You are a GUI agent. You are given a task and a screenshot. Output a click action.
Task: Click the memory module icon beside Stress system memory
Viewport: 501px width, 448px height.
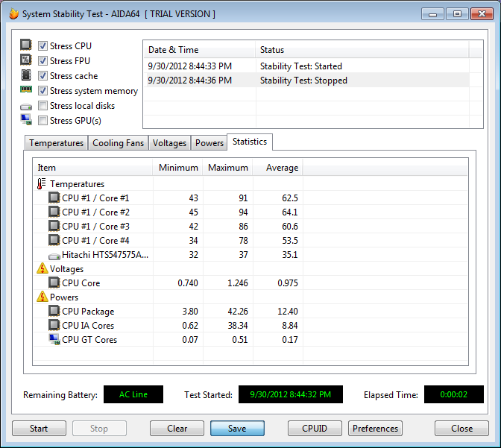tap(26, 89)
